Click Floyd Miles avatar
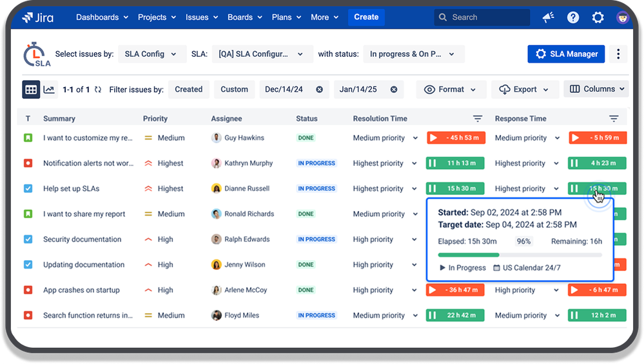The width and height of the screenshot is (644, 364). (216, 316)
